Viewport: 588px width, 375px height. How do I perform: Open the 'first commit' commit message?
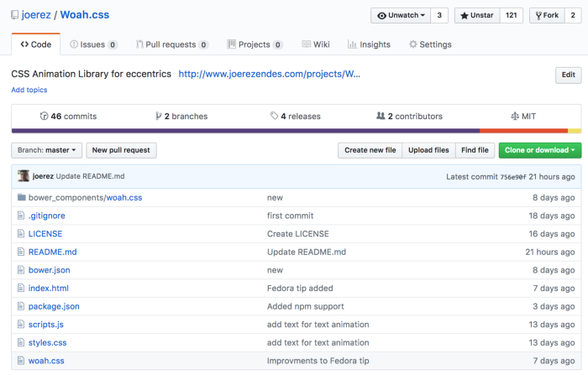pyautogui.click(x=291, y=216)
